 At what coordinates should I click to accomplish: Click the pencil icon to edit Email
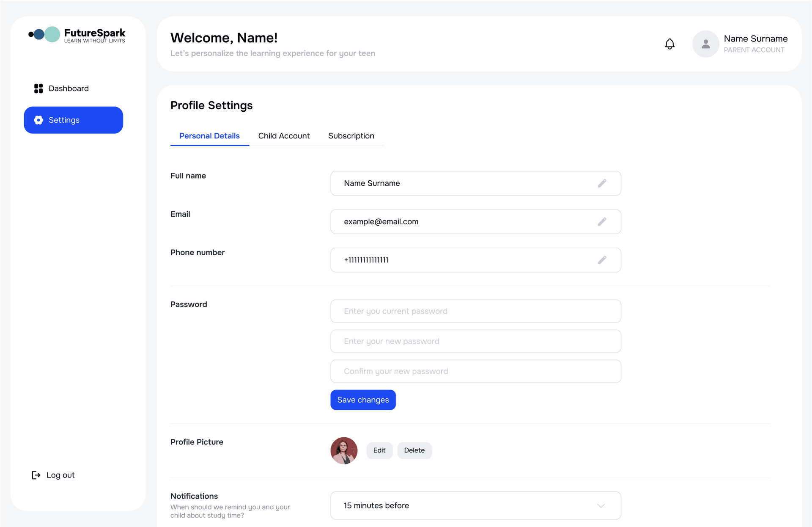point(602,221)
